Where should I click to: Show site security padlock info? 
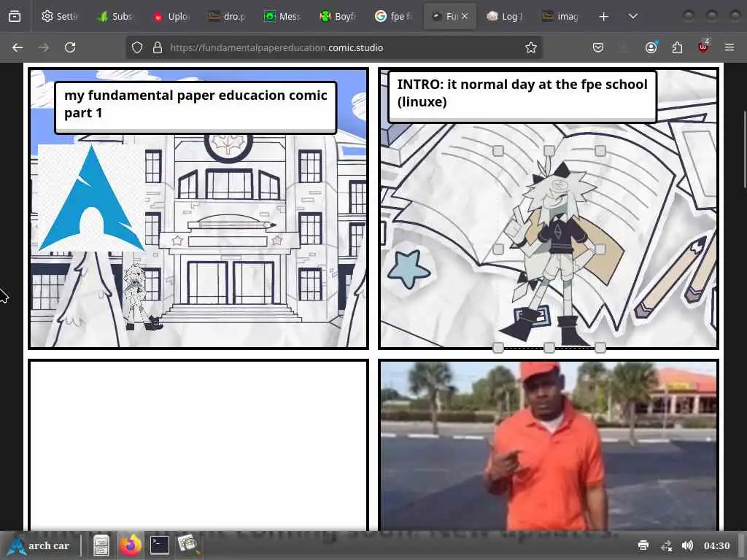pyautogui.click(x=158, y=47)
